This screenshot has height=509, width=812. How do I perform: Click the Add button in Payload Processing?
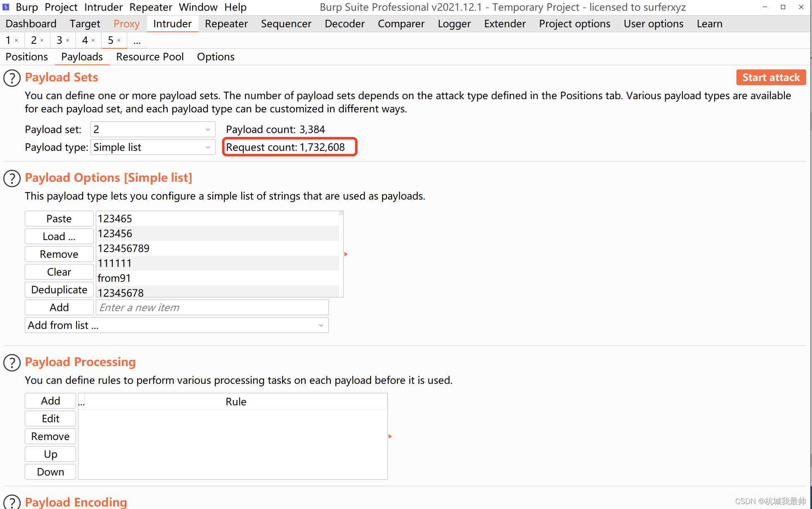tap(50, 401)
